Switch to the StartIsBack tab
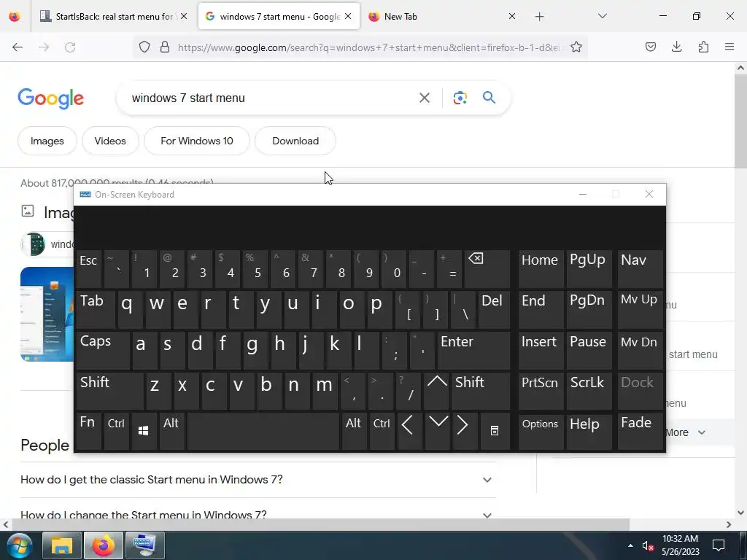747x560 pixels. point(114,16)
